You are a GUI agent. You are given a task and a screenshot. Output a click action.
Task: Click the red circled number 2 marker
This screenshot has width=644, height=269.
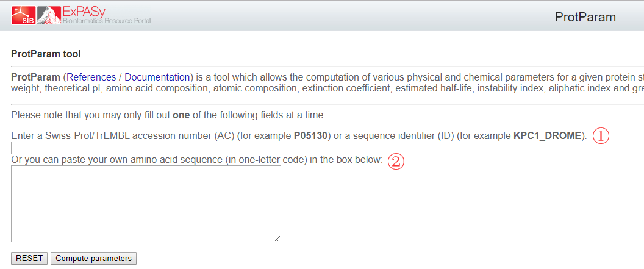point(396,161)
